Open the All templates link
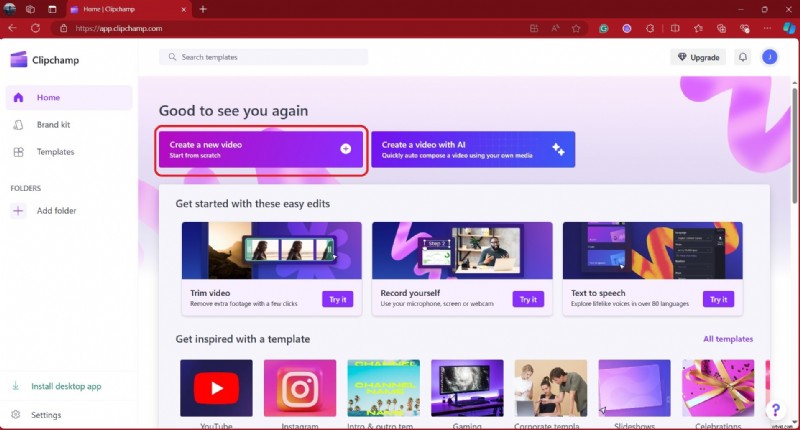Viewport: 800px width, 430px height. (728, 339)
